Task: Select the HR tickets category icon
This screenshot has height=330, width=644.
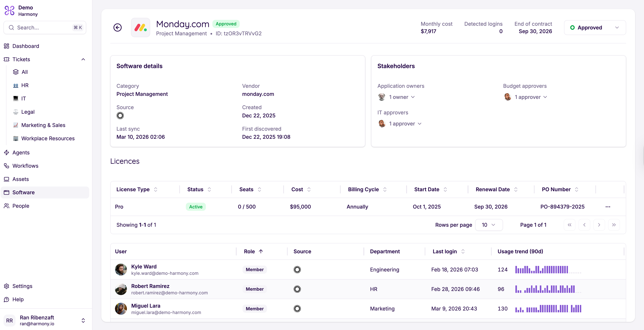Action: [15, 85]
